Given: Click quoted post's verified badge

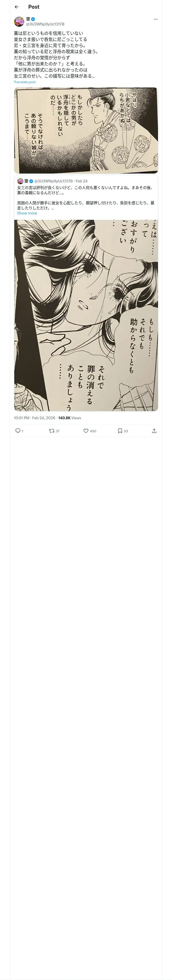Looking at the screenshot, I should 31,181.
